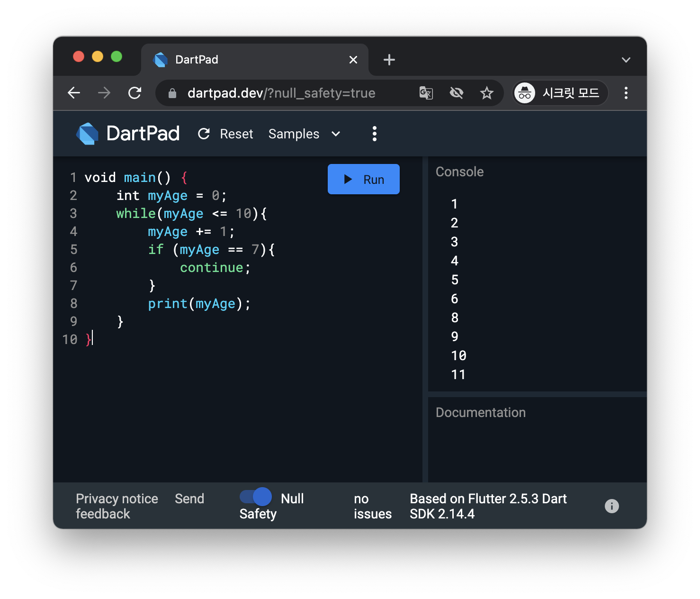
Task: Click the Console panel heading
Action: coord(459,172)
